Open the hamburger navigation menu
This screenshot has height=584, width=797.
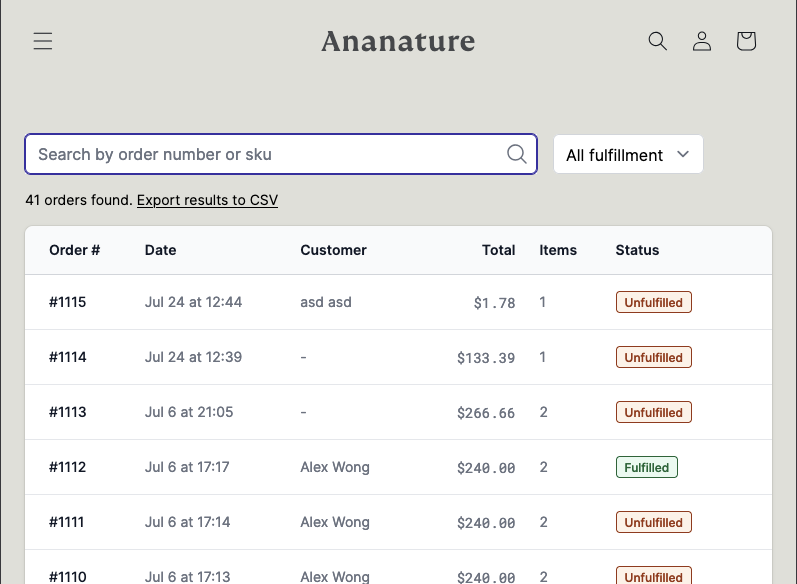click(42, 41)
